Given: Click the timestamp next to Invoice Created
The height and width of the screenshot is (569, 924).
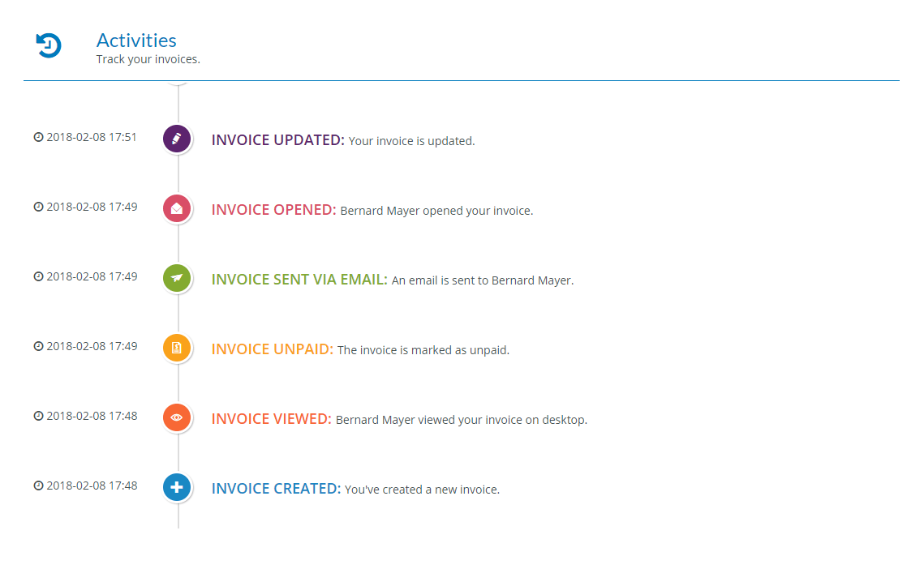Looking at the screenshot, I should click(x=91, y=486).
